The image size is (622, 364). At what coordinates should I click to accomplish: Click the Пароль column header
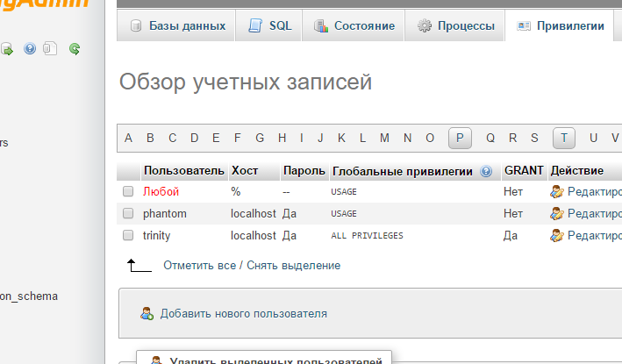click(x=304, y=171)
